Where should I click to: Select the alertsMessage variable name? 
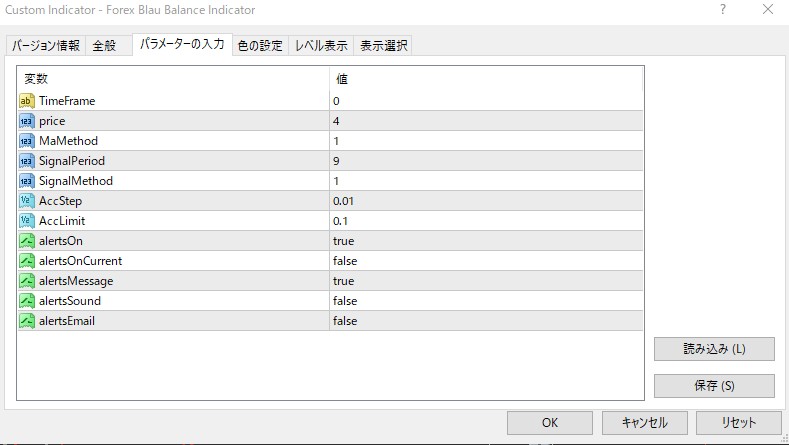tap(76, 281)
